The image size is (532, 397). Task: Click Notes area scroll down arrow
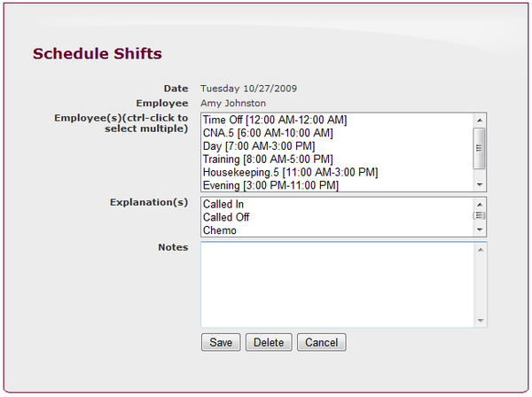[481, 321]
